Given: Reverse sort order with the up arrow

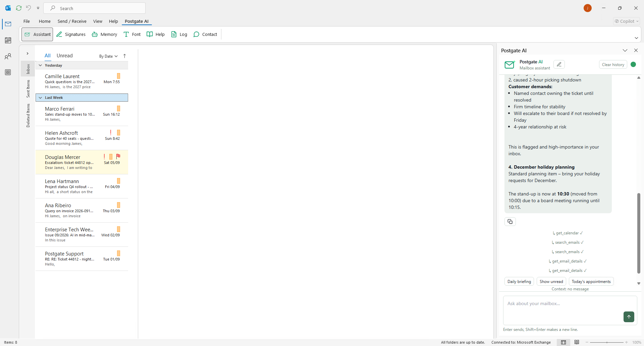Looking at the screenshot, I should pos(125,56).
